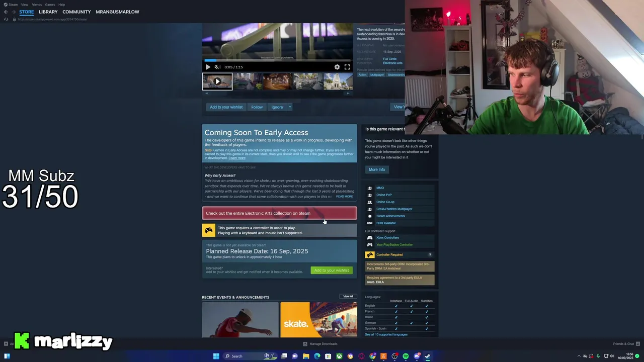
Task: Open the skater announcement card image
Action: pyautogui.click(x=240, y=320)
